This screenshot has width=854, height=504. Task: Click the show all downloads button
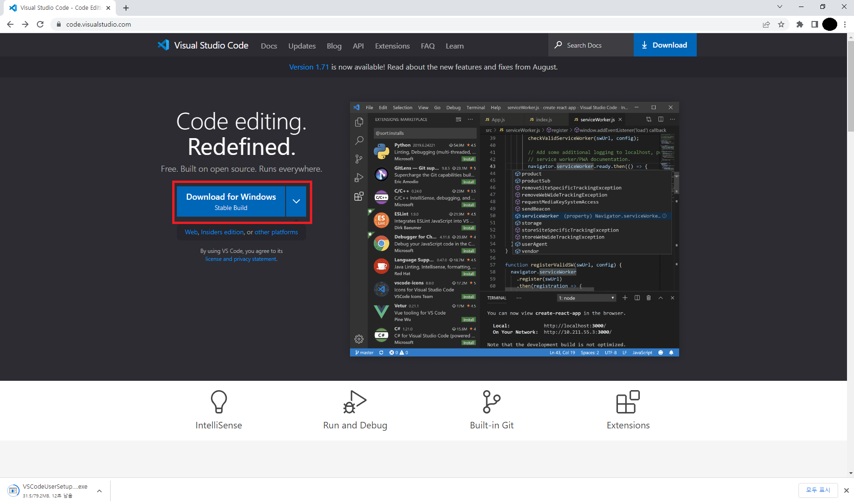click(x=818, y=490)
